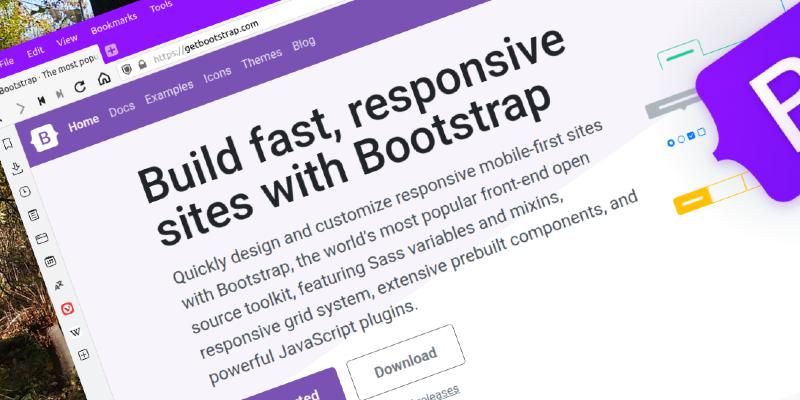Viewport: 800px width, 400px height.
Task: Open the Downloads panel in sidebar
Action: coord(16,167)
